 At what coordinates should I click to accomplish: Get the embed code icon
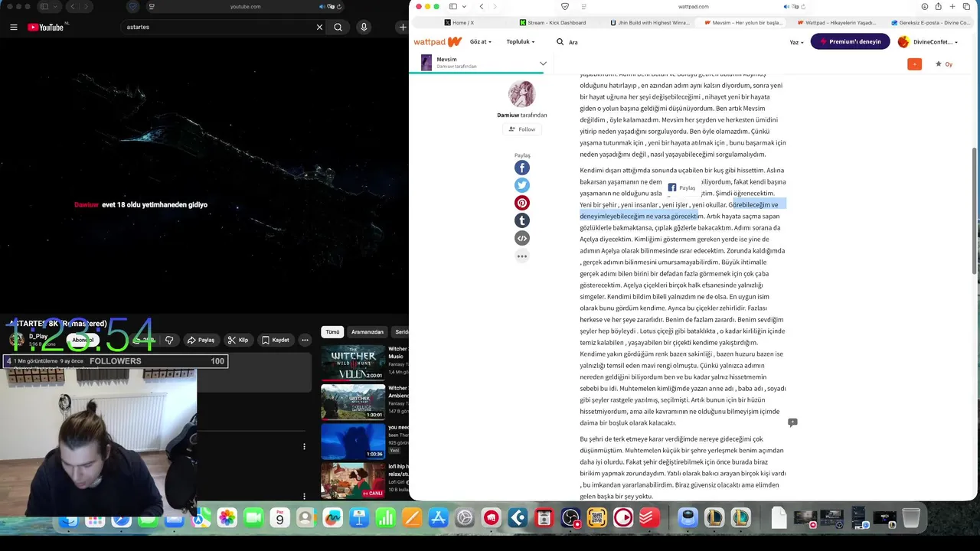(x=522, y=238)
